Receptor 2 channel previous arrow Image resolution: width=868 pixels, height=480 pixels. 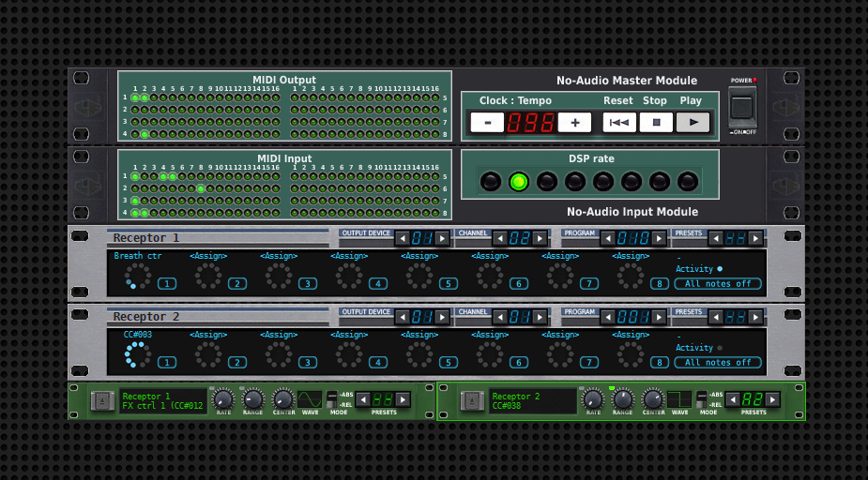[x=500, y=317]
